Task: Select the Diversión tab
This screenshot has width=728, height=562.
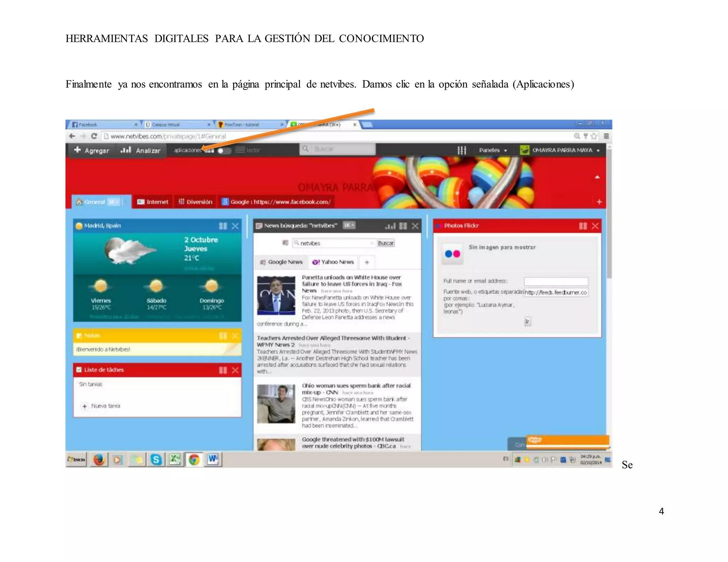Action: [195, 202]
